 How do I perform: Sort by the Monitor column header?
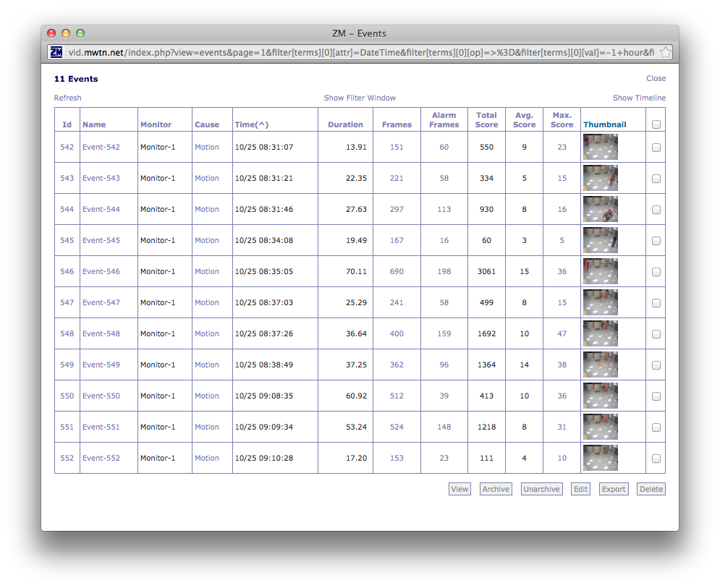pyautogui.click(x=156, y=124)
